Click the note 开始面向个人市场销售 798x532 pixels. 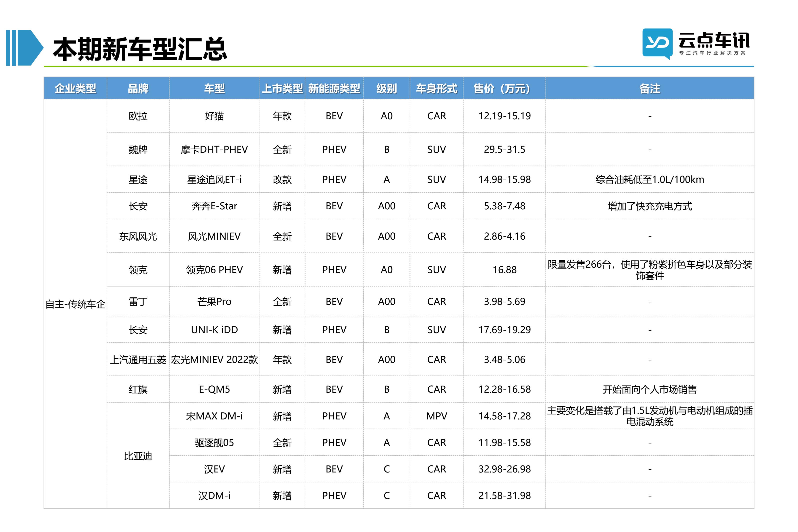click(x=649, y=389)
